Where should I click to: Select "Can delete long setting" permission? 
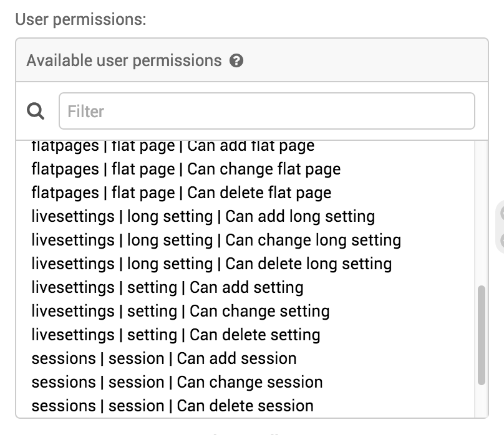tap(211, 264)
